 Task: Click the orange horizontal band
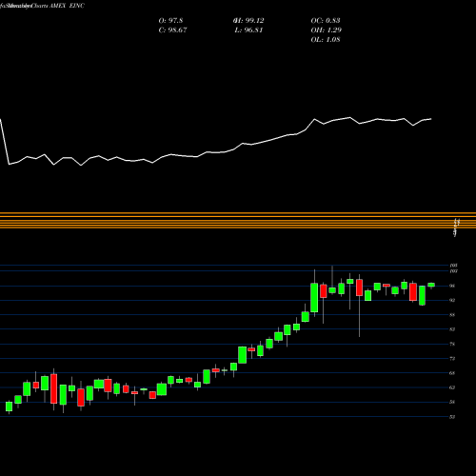[238, 220]
